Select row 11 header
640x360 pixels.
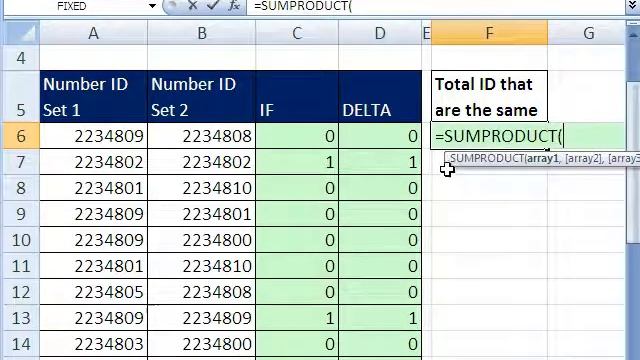click(x=22, y=266)
